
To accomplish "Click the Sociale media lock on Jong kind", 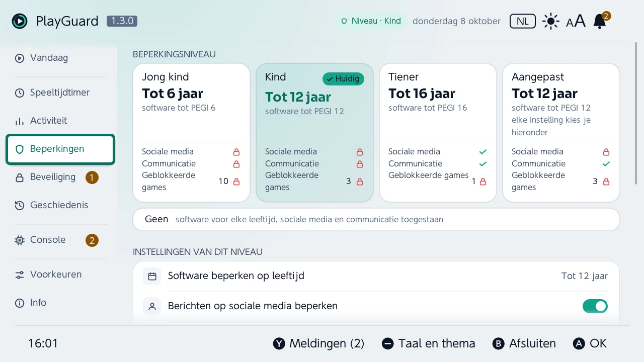I will pos(236,152).
